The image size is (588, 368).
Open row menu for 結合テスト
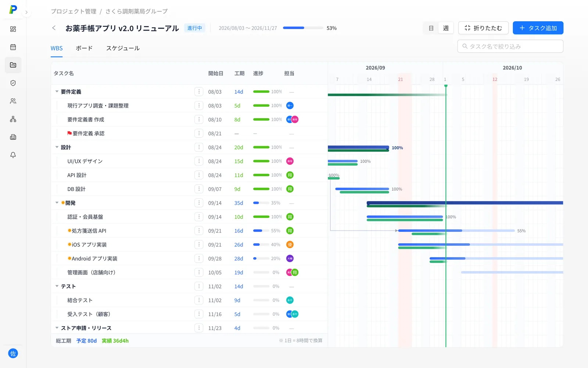199,300
